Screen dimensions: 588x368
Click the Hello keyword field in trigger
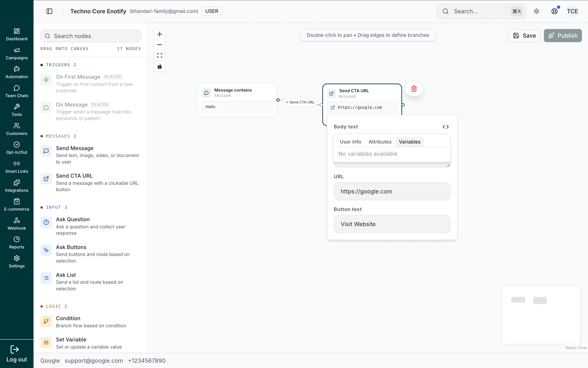point(237,107)
